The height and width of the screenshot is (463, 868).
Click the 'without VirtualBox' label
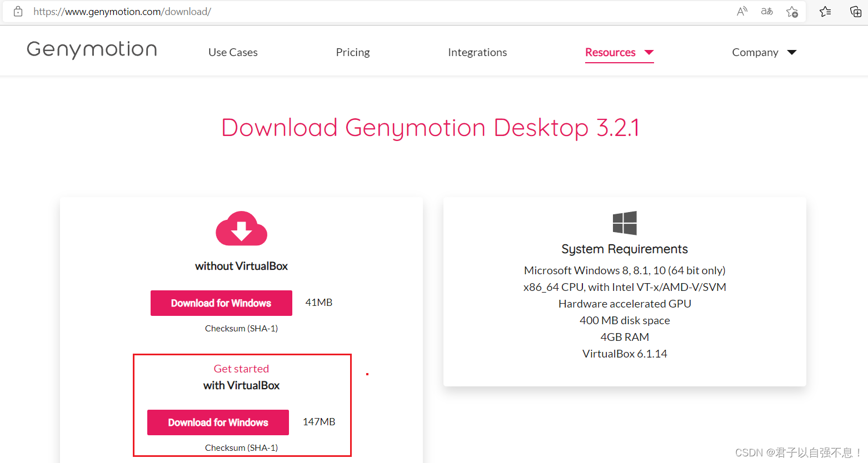coord(241,266)
